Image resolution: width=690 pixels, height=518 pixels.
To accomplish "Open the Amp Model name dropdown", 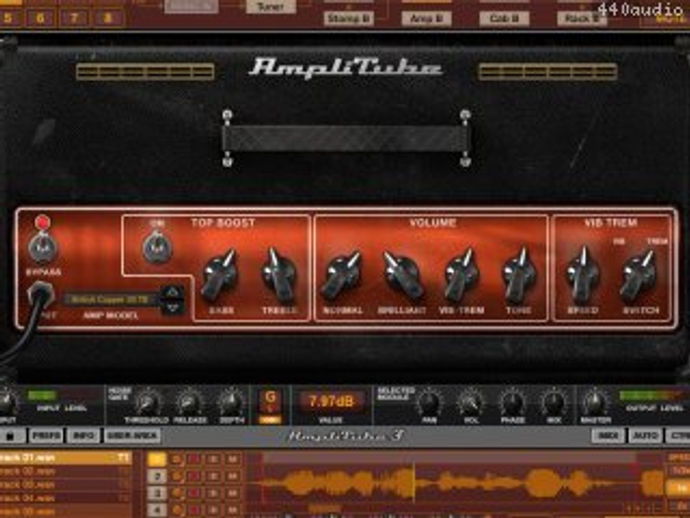I will [x=111, y=300].
